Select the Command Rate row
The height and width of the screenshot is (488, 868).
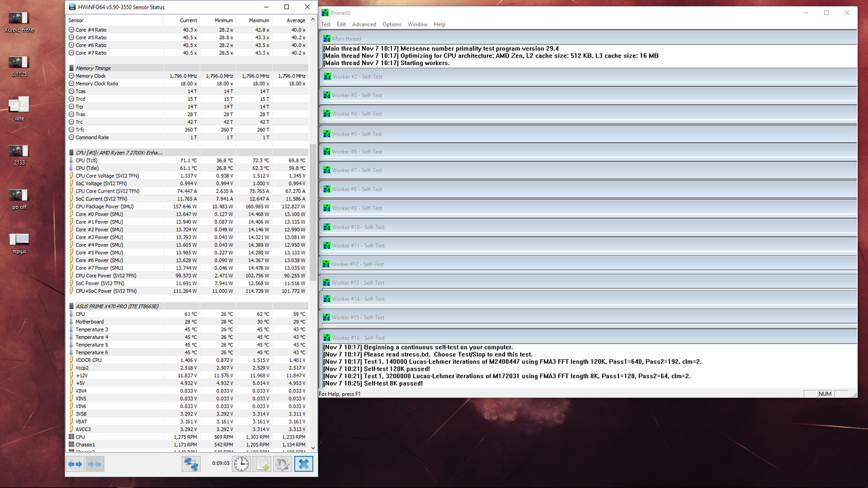point(187,138)
